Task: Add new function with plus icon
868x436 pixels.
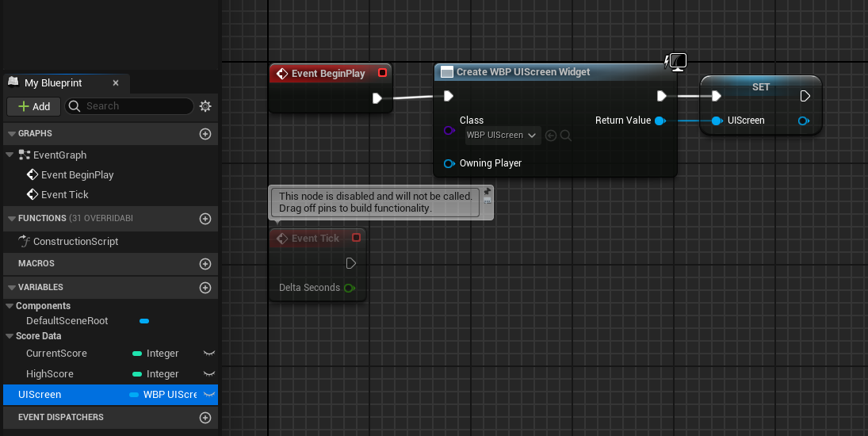Action: (205, 219)
